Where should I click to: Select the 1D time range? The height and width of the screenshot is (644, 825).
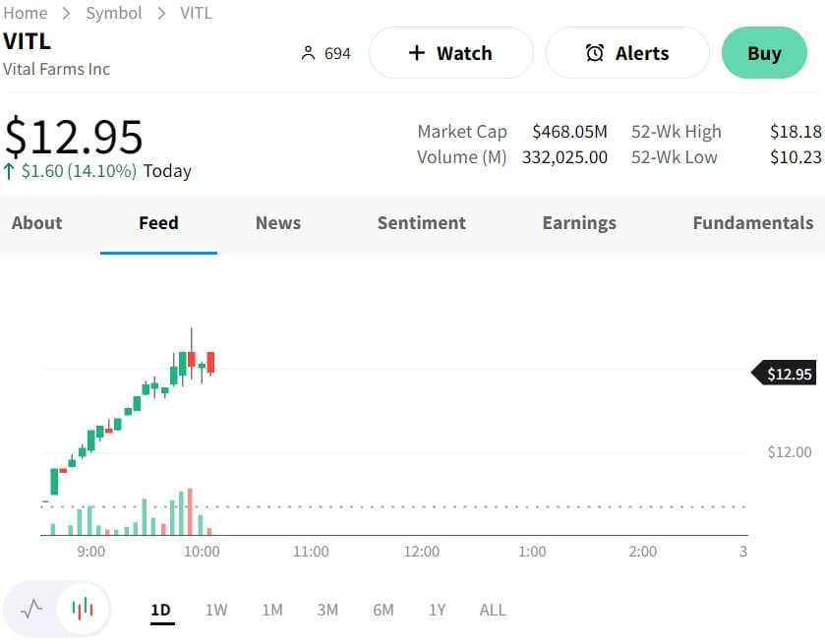pyautogui.click(x=160, y=610)
